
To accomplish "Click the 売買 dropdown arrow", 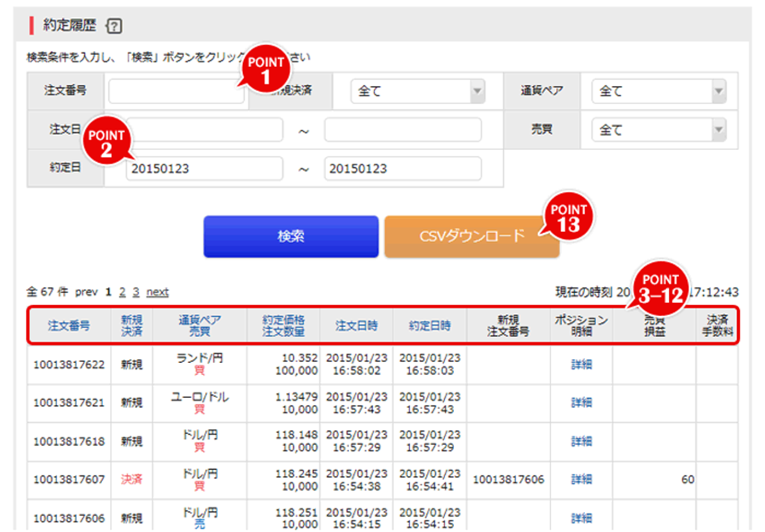I will 719,129.
